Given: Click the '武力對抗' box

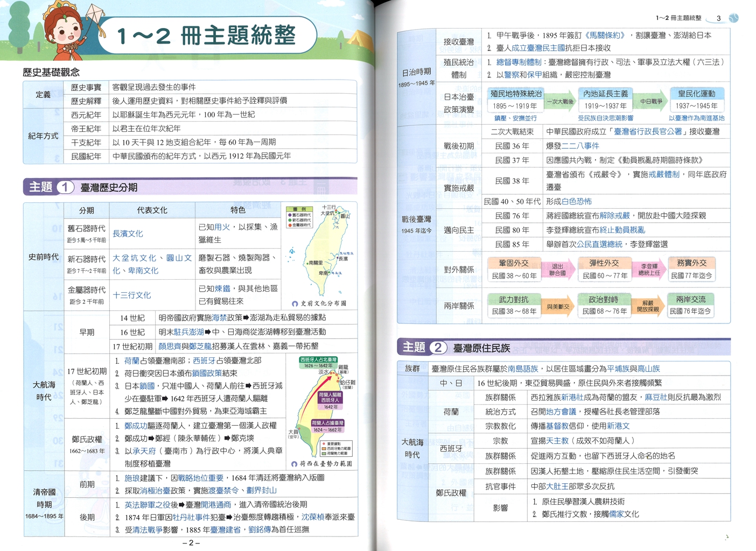Looking at the screenshot, I should tap(514, 305).
